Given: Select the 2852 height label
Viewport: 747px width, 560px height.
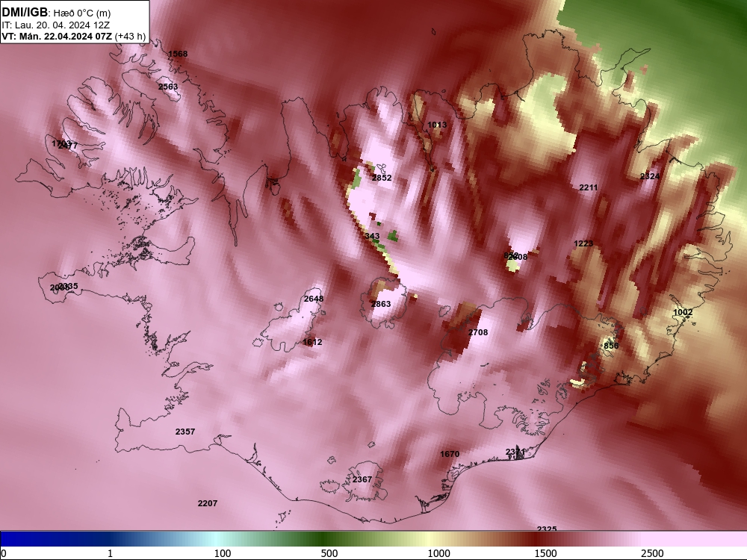Looking at the screenshot, I should click(382, 178).
